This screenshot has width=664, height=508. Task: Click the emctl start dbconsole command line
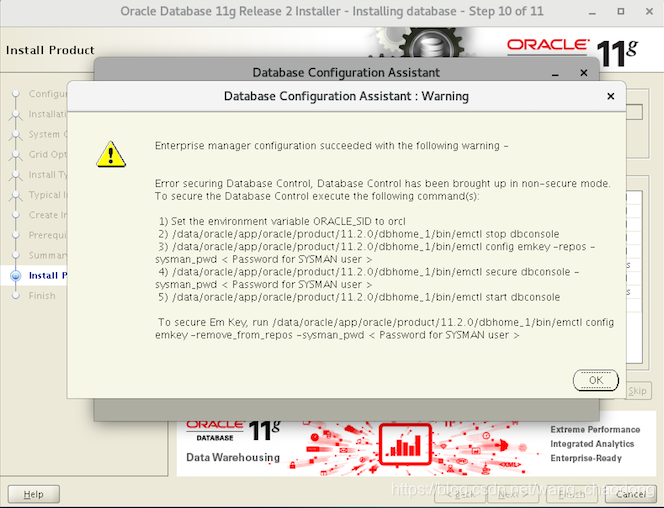tap(359, 297)
